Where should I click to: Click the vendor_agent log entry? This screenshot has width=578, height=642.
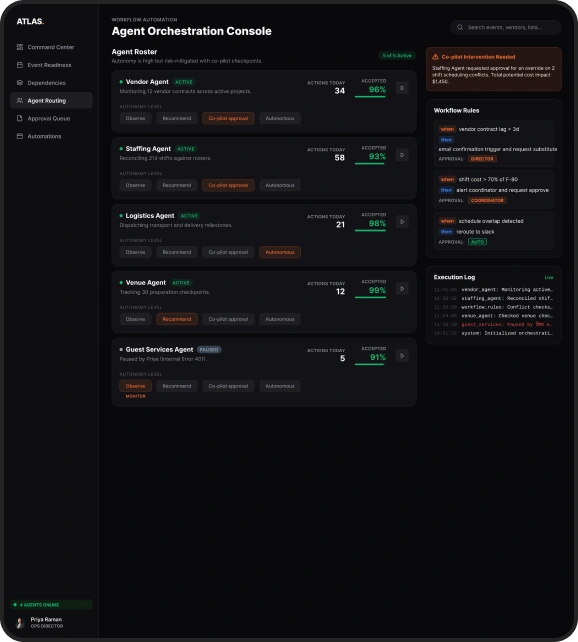click(494, 289)
